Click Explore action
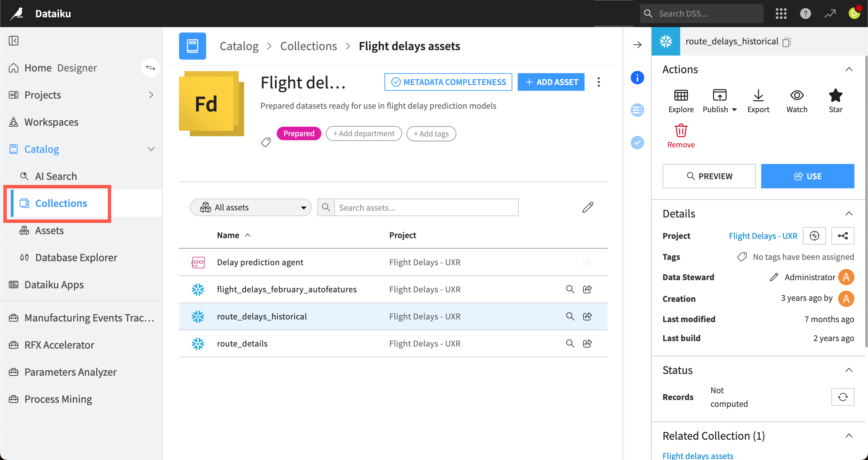Image resolution: width=868 pixels, height=460 pixels. click(x=681, y=101)
